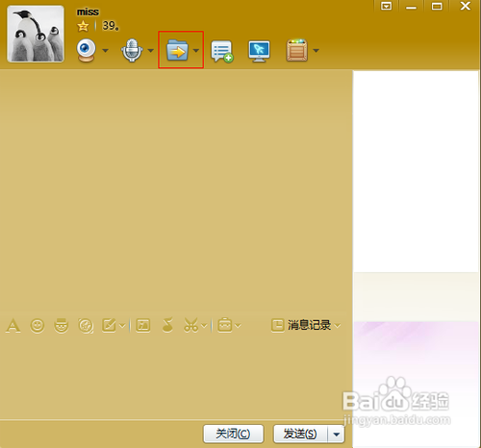The width and height of the screenshot is (481, 448).
Task: Click the 发送(S) send button
Action: point(300,434)
